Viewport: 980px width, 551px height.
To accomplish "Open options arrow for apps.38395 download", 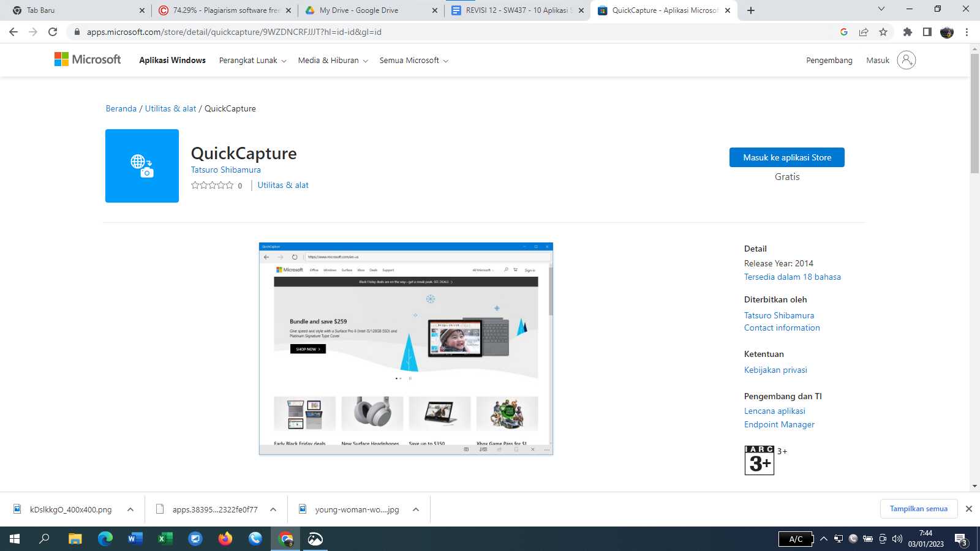I will [x=273, y=509].
